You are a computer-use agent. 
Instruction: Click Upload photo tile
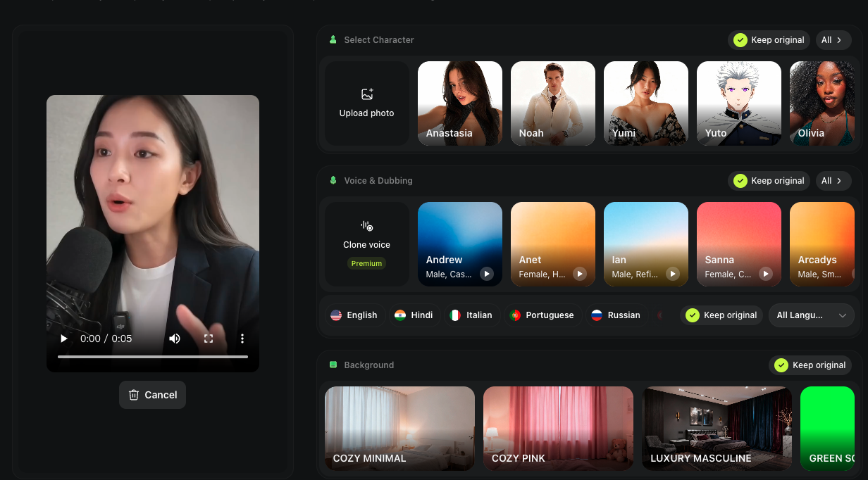366,103
